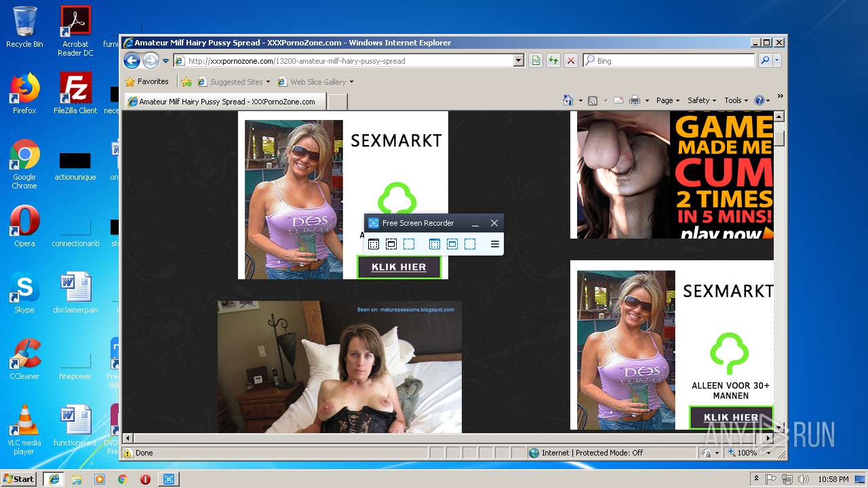
Task: Open the Favorites star button
Action: point(146,81)
